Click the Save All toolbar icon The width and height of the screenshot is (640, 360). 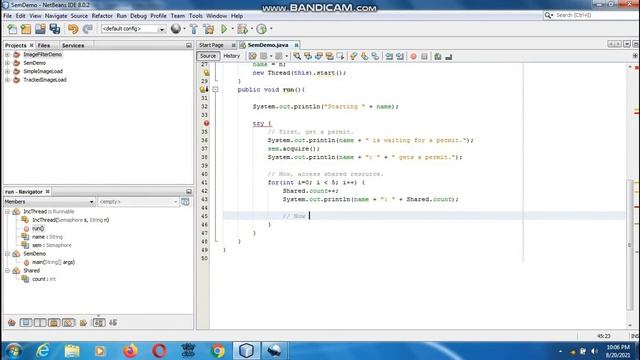pos(55,29)
